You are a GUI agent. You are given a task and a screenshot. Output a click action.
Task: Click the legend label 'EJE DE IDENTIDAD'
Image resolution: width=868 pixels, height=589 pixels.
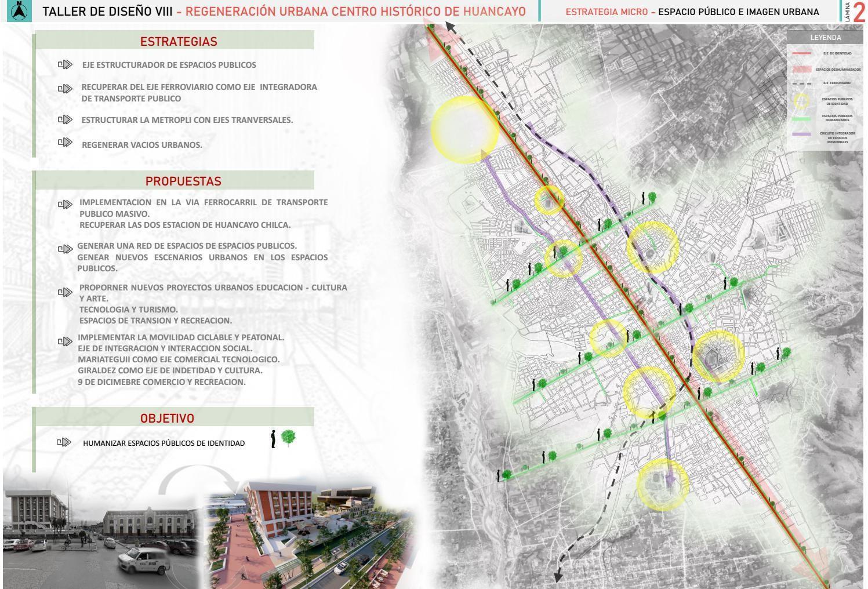[x=837, y=53]
